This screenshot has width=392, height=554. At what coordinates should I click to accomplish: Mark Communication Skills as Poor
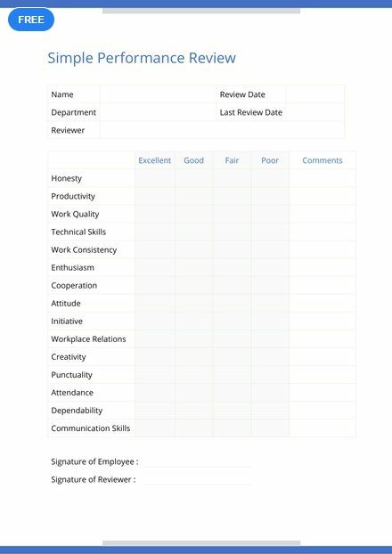click(270, 428)
